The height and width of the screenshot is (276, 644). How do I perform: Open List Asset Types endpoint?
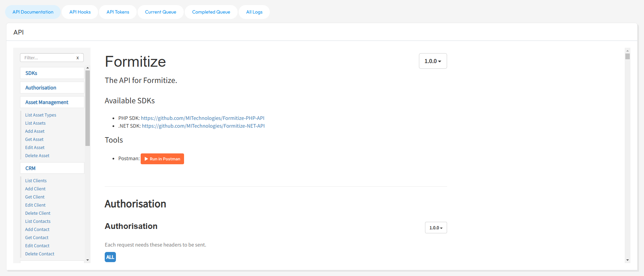pyautogui.click(x=41, y=115)
